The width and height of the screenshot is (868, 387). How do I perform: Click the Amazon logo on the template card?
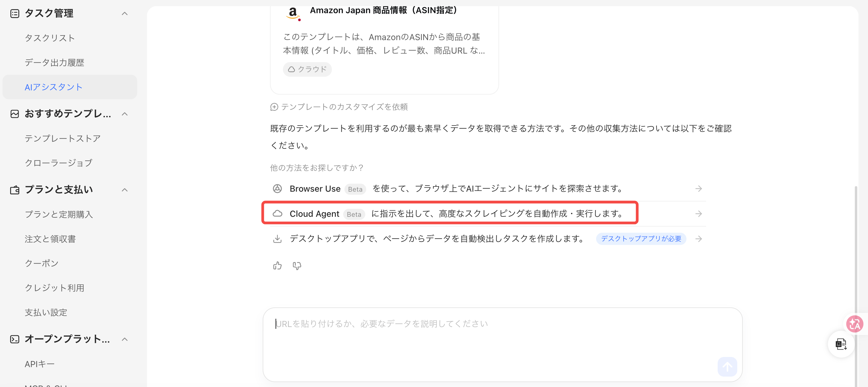click(293, 13)
